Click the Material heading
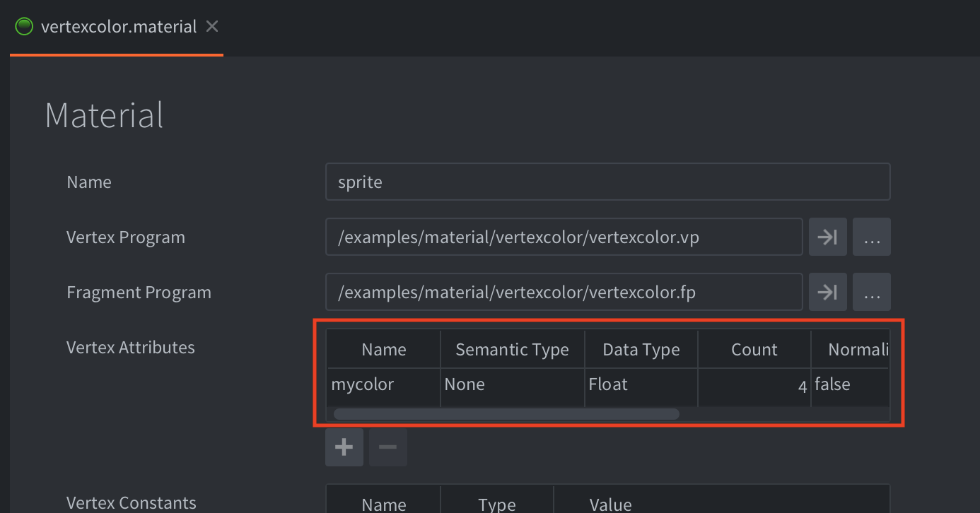 coord(104,115)
